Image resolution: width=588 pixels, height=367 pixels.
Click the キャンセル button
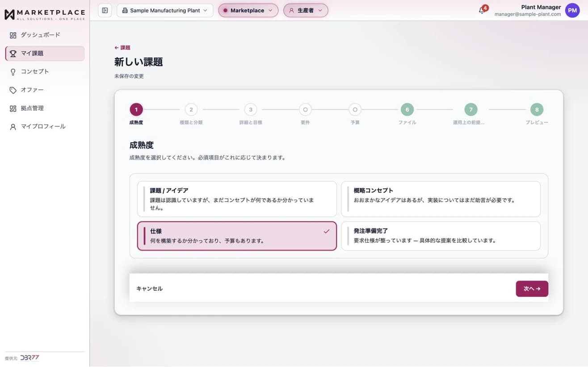click(x=149, y=289)
